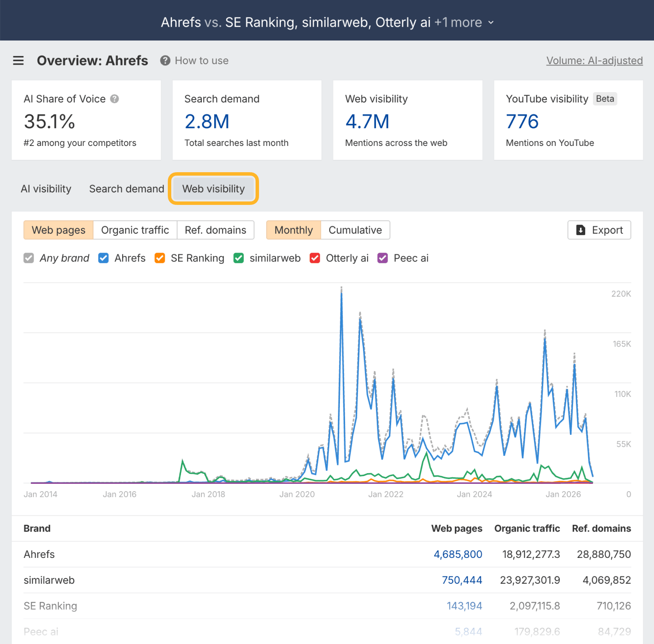654x644 pixels.
Task: Click the SE Ranking brand row name
Action: click(x=50, y=606)
